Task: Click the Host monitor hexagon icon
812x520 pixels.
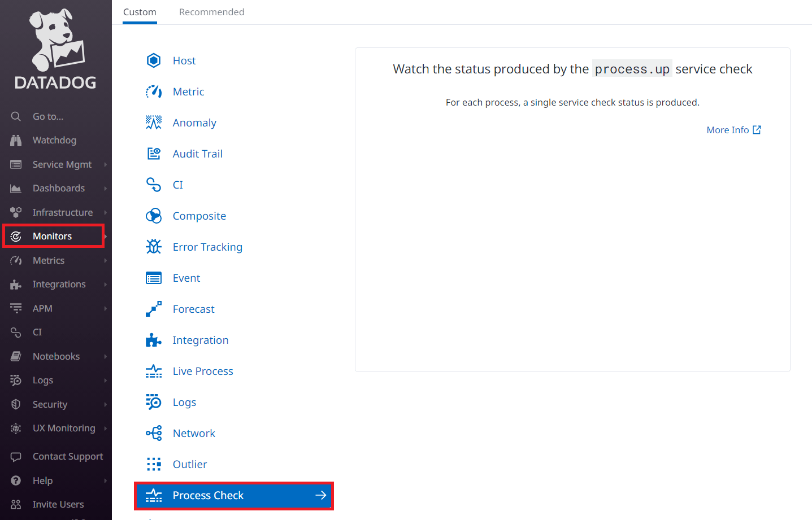Action: click(154, 60)
